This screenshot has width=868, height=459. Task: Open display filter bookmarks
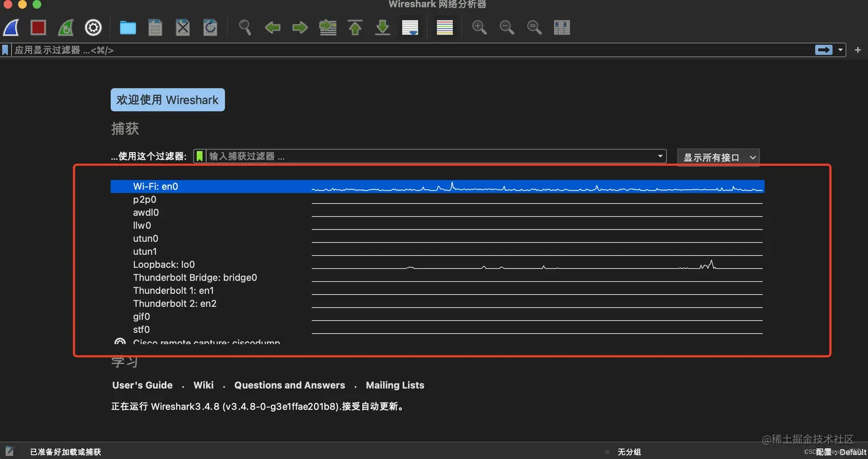click(5, 50)
